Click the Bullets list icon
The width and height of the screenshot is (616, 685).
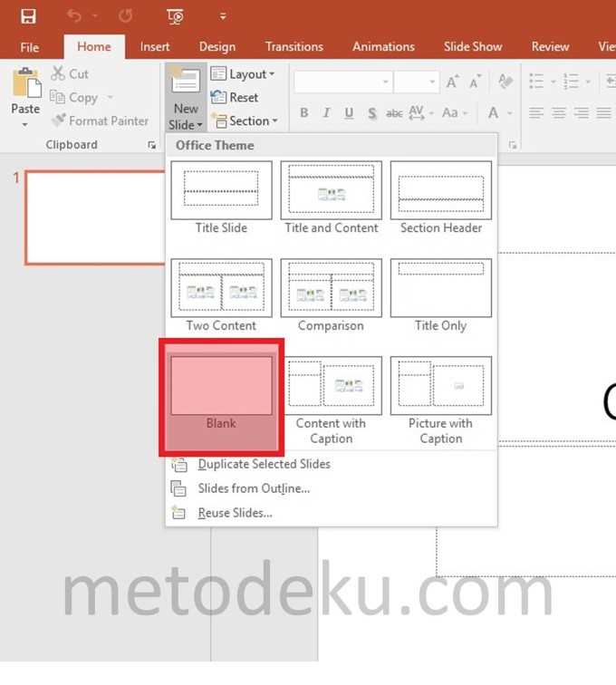click(x=536, y=82)
